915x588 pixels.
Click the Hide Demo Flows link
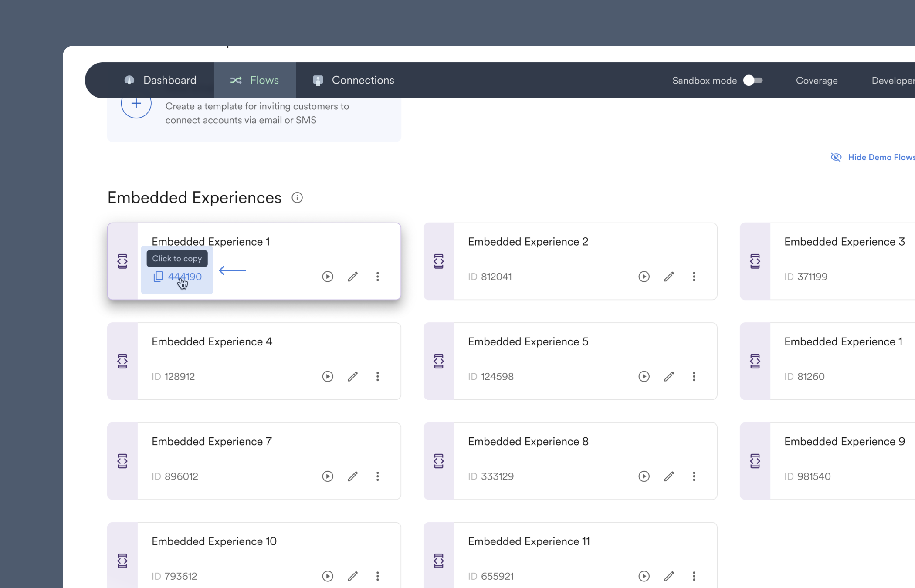point(880,157)
